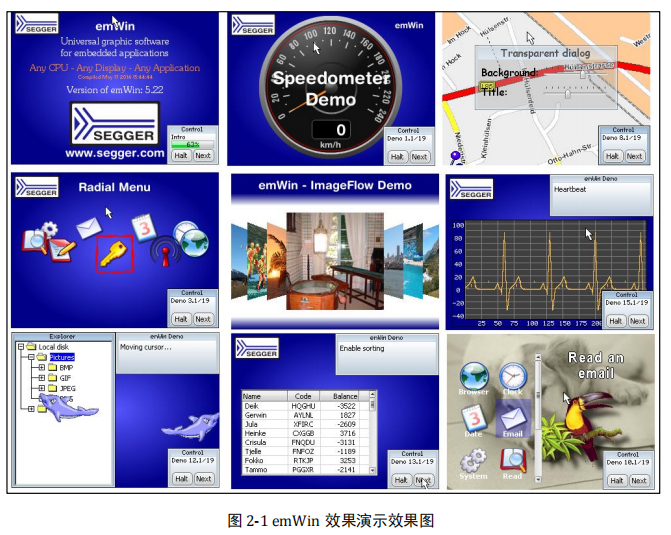Screen dimensions: 671x535
Task: Click the Fokko row in the list
Action: [306, 461]
